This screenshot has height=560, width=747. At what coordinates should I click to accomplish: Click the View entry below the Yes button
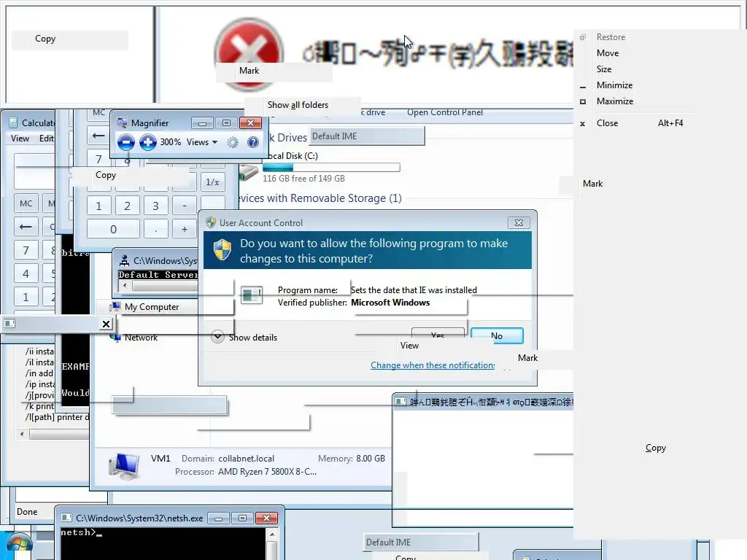click(409, 346)
